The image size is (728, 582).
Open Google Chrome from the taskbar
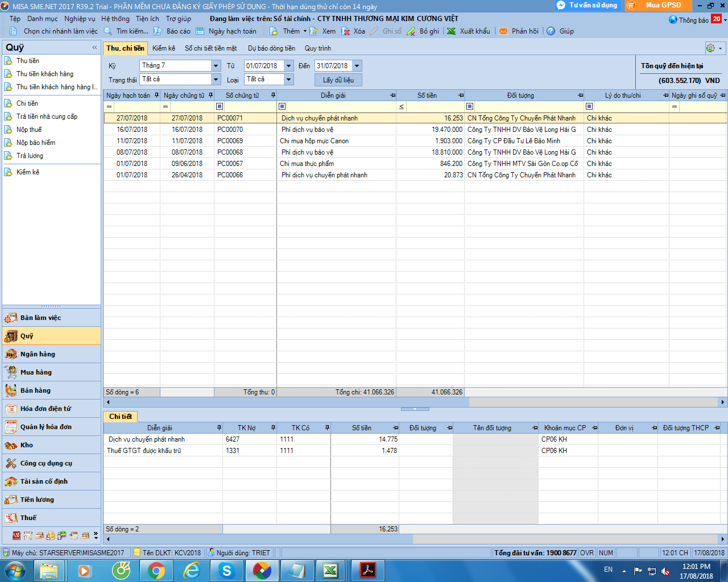pos(156,571)
